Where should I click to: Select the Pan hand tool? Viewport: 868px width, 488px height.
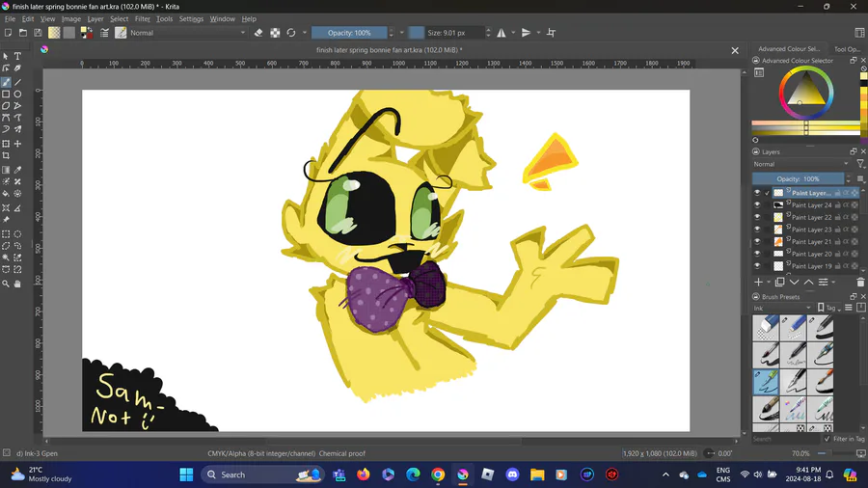[17, 284]
